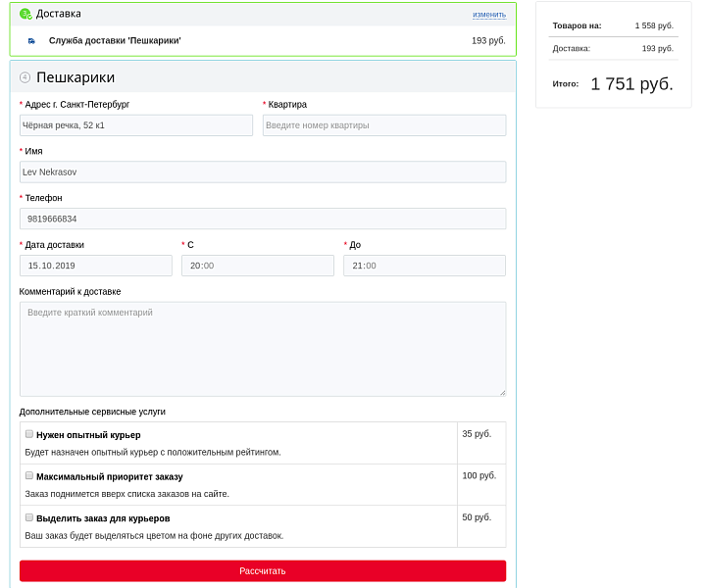Click into the Телефон number field
This screenshot has height=588, width=705.
coord(263,219)
